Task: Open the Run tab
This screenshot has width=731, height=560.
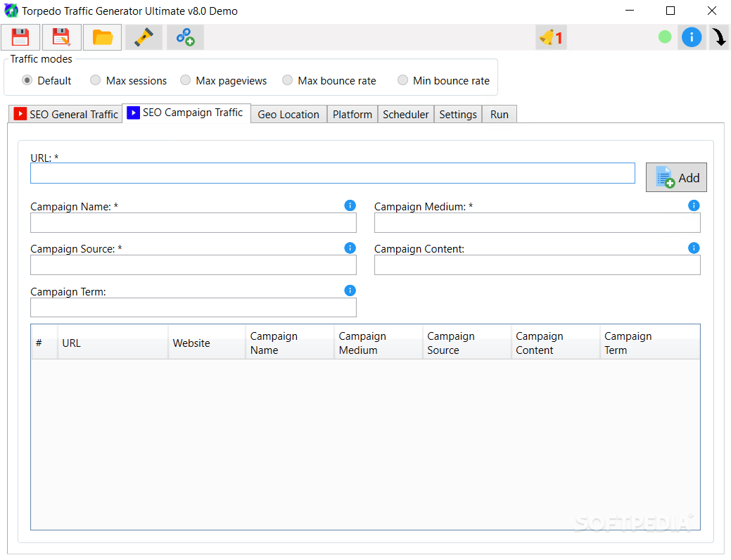Action: (x=500, y=114)
